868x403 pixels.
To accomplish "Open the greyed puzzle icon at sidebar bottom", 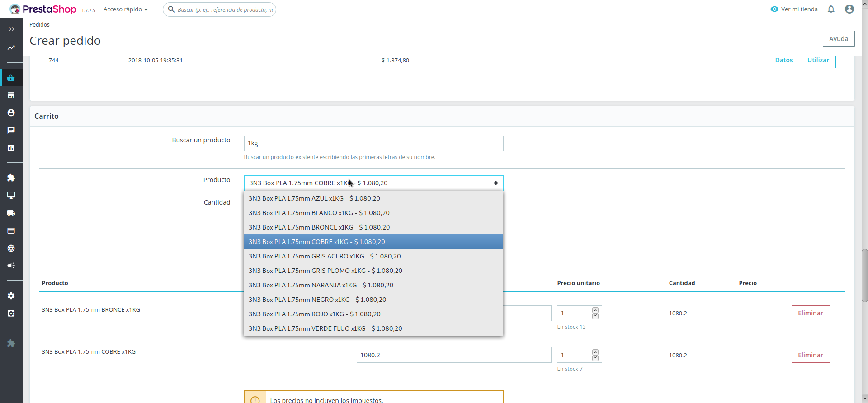I will [x=11, y=343].
